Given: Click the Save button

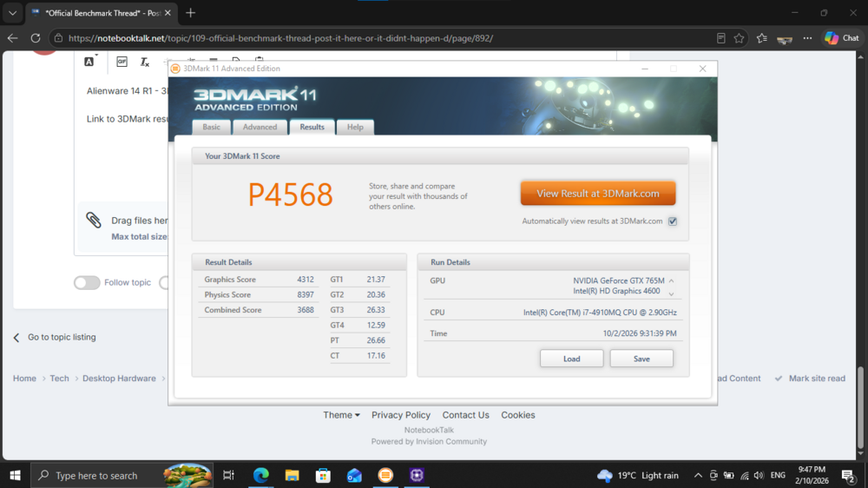Looking at the screenshot, I should click(641, 359).
